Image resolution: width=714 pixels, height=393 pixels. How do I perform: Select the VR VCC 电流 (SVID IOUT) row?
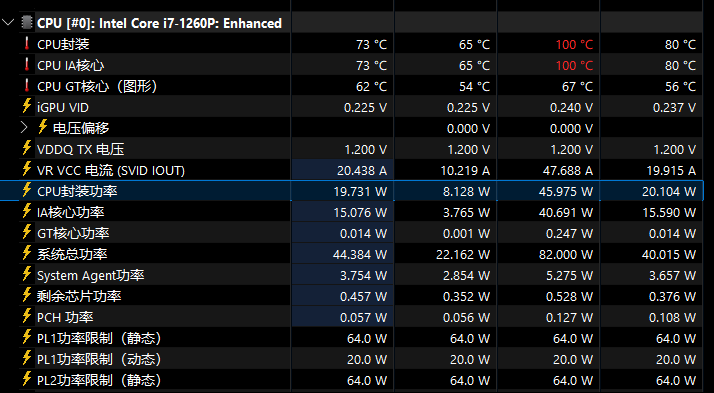352,170
